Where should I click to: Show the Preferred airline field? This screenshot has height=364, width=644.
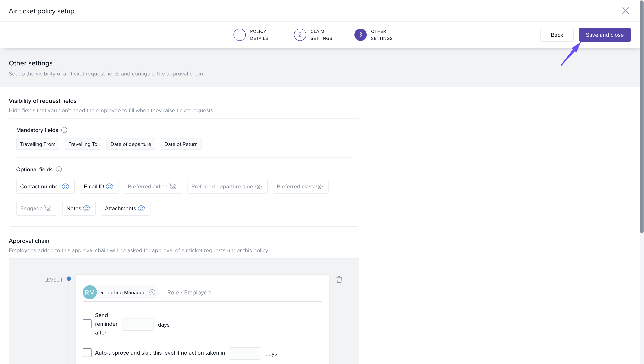[173, 187]
